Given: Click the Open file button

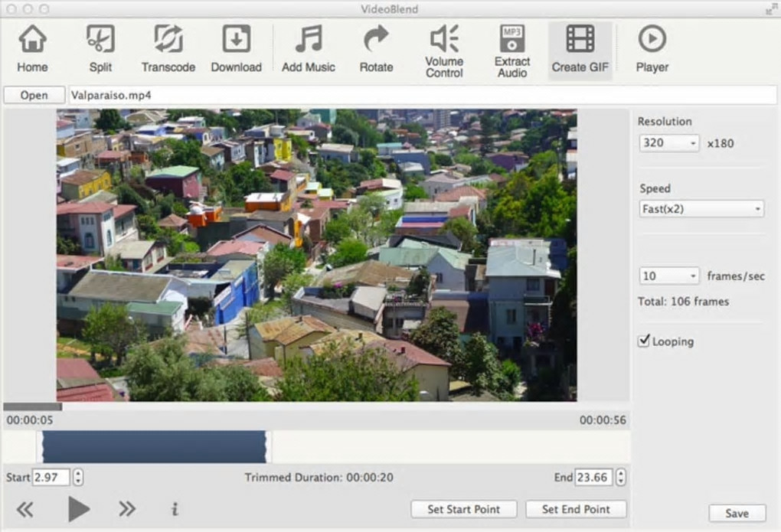Looking at the screenshot, I should click(x=34, y=95).
